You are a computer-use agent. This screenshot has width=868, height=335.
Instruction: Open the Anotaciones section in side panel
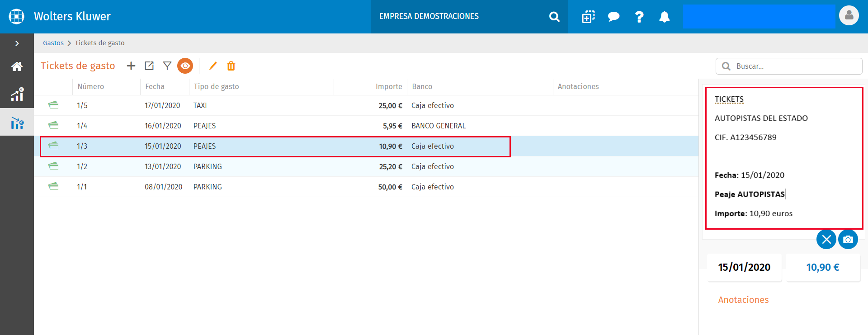point(743,300)
